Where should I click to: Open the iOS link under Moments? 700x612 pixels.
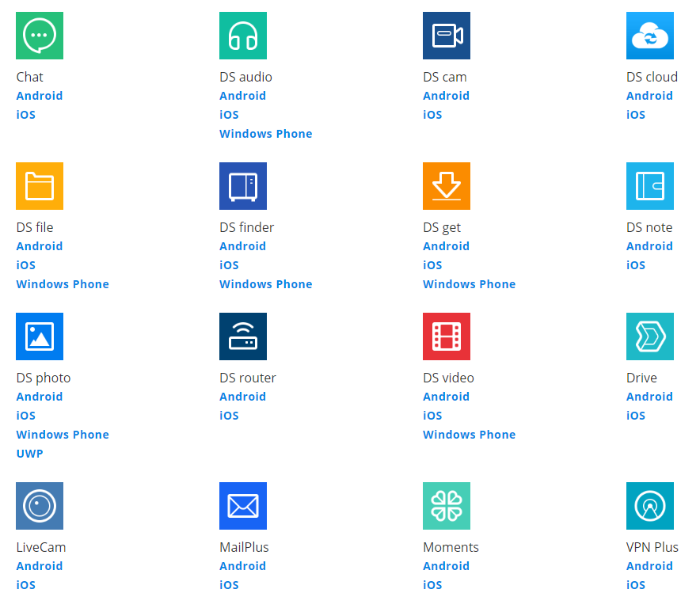coord(432,585)
